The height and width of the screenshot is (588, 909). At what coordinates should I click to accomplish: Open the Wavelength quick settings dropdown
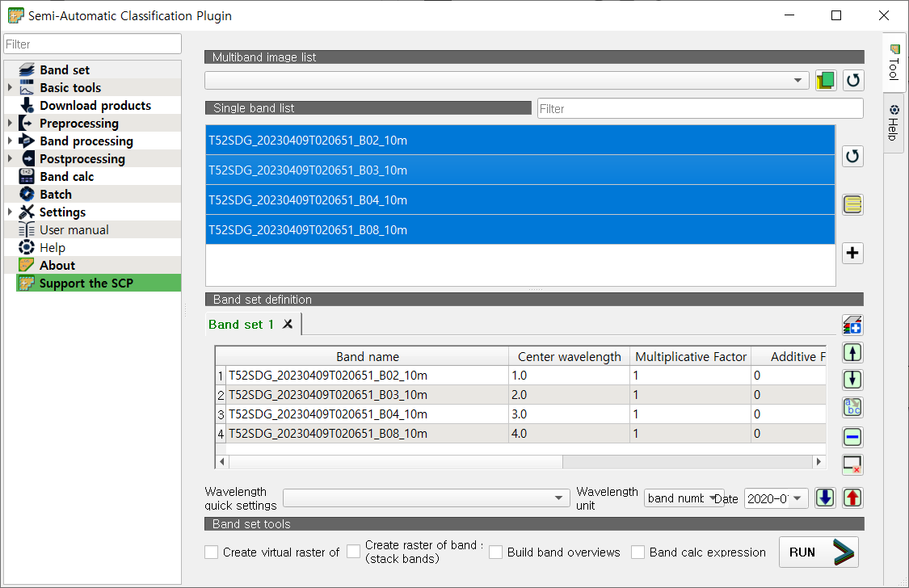pos(426,498)
